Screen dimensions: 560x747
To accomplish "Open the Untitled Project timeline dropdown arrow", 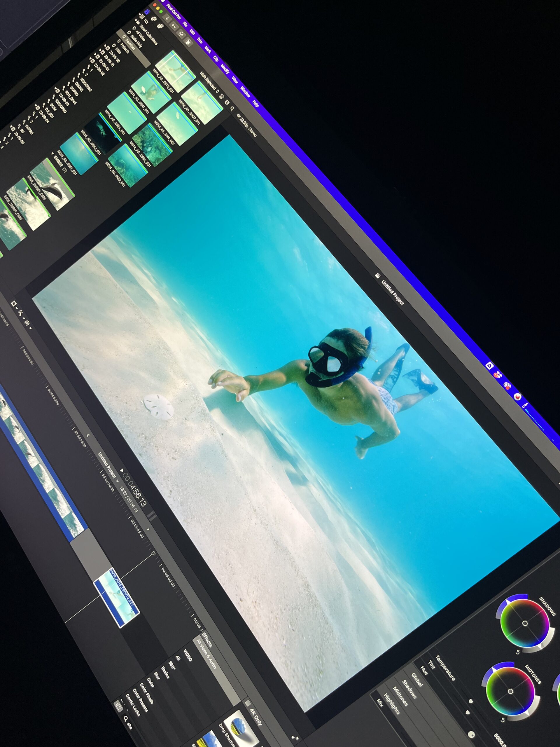I will tap(118, 481).
